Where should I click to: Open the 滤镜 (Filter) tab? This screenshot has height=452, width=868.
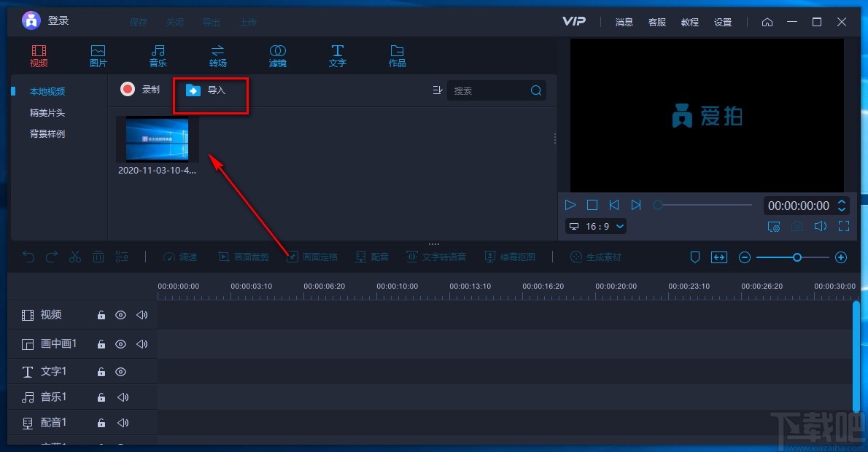(x=277, y=56)
